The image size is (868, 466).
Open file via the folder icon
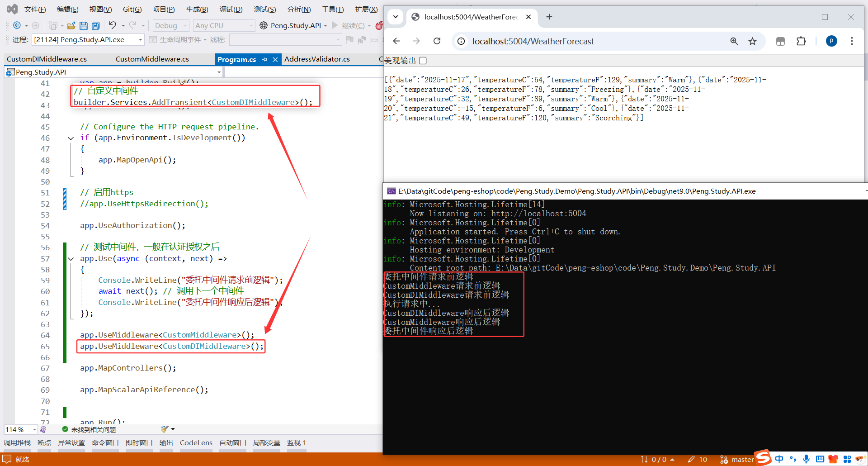point(71,26)
